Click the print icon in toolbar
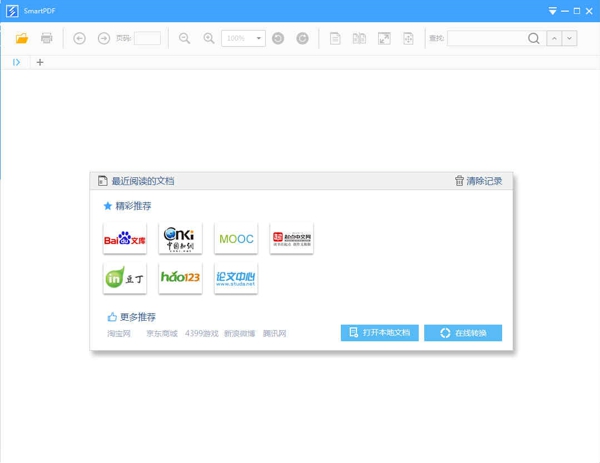This screenshot has width=600, height=463. coord(46,38)
